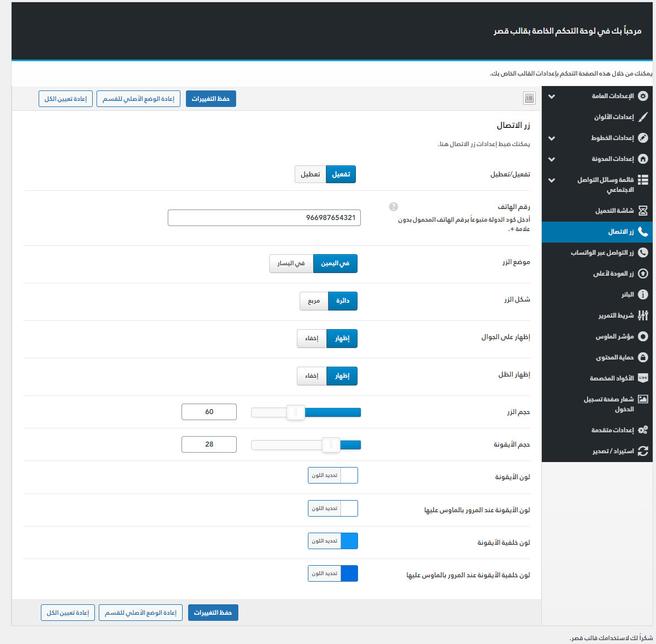Expand the إعدادات الخطوط section arrow
Viewport: 656px width, 644px height.
pyautogui.click(x=551, y=138)
